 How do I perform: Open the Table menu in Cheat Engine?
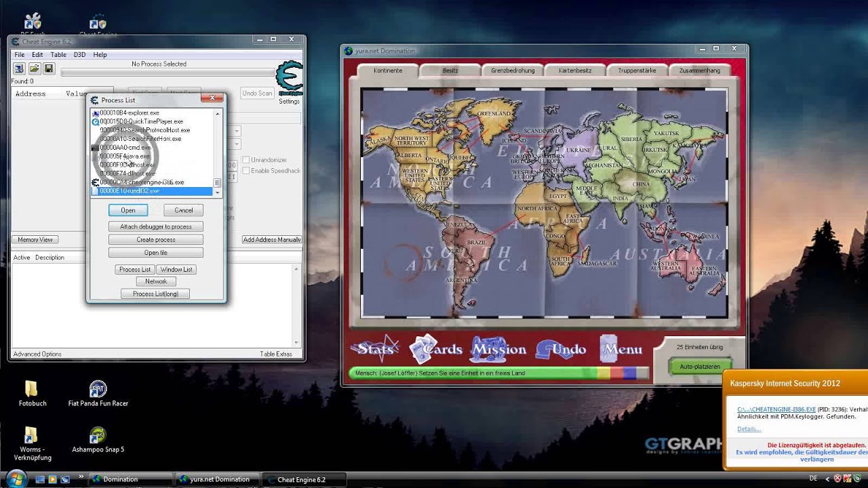[x=58, y=54]
